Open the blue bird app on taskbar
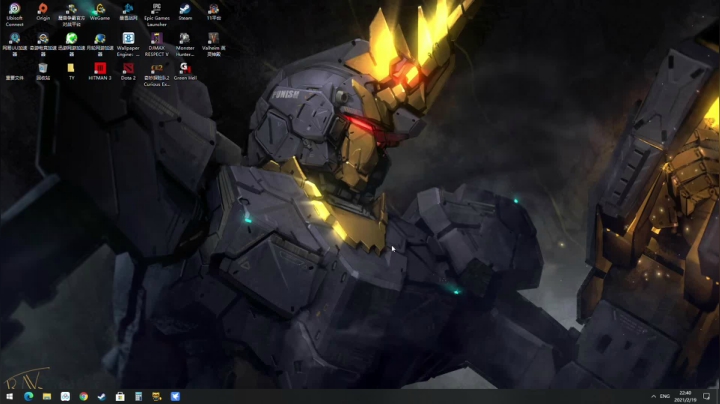Screen dimensions: 720x404 (175, 396)
